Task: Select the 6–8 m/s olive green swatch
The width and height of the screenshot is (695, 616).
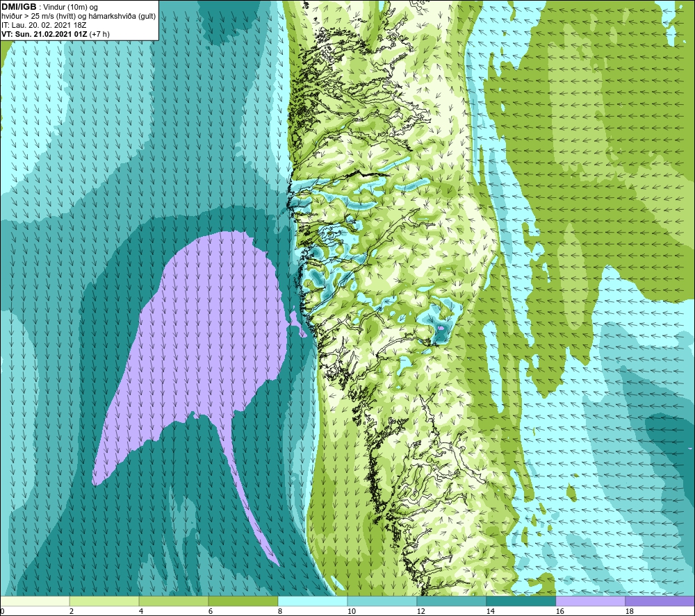Action: tap(243, 601)
